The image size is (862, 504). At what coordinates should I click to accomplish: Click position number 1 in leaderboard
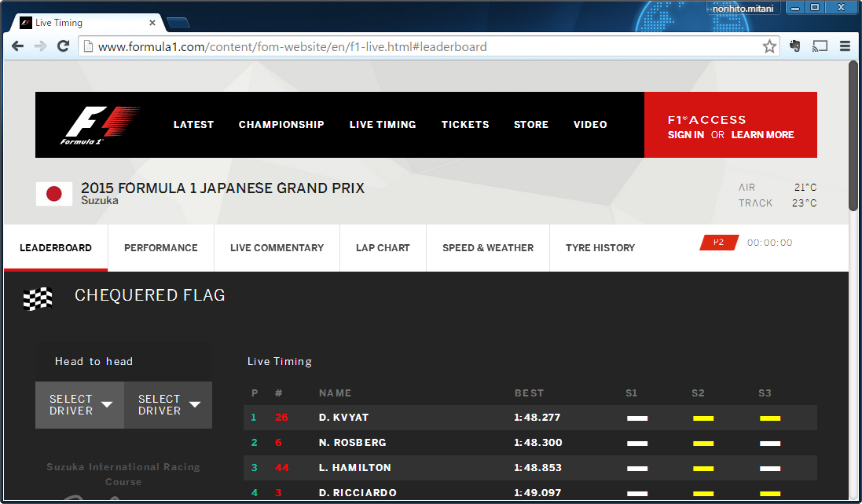tap(254, 418)
